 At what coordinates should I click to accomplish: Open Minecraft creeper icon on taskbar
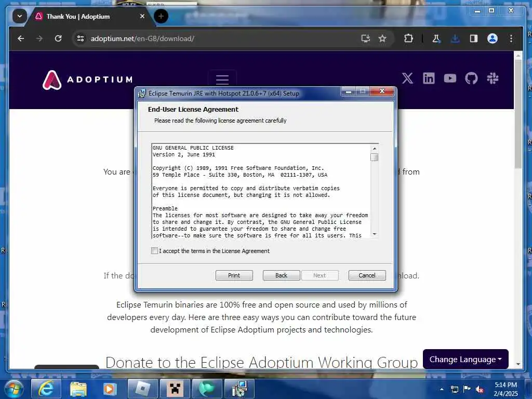175,389
